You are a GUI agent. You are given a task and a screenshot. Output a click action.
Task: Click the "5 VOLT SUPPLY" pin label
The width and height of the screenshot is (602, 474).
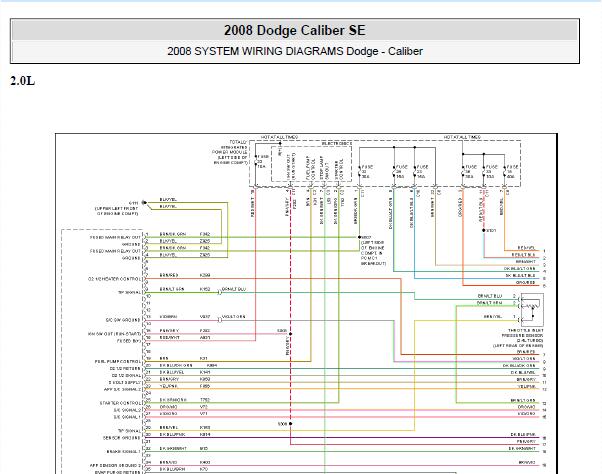coord(125,382)
